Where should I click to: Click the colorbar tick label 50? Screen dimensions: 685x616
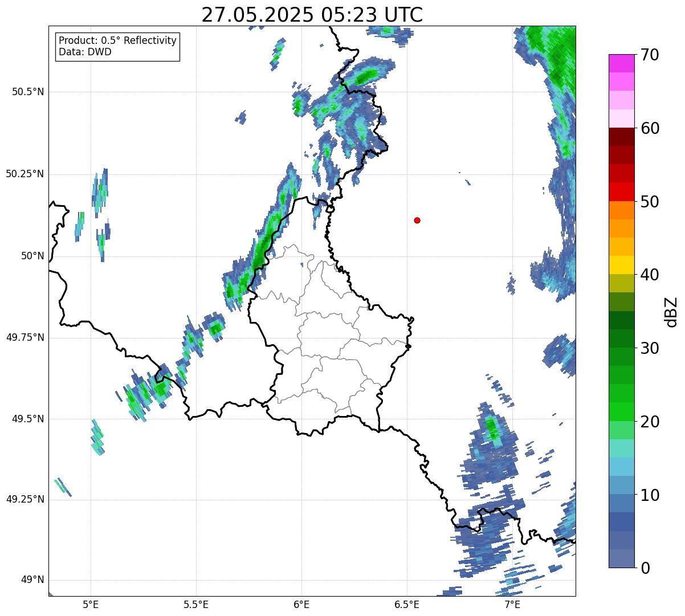[x=650, y=202]
